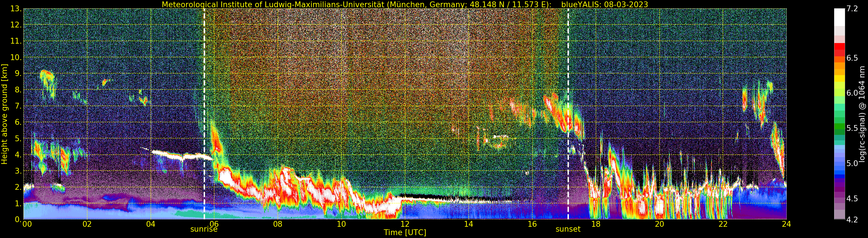Click the height axis tick label '0.'

(18, 220)
